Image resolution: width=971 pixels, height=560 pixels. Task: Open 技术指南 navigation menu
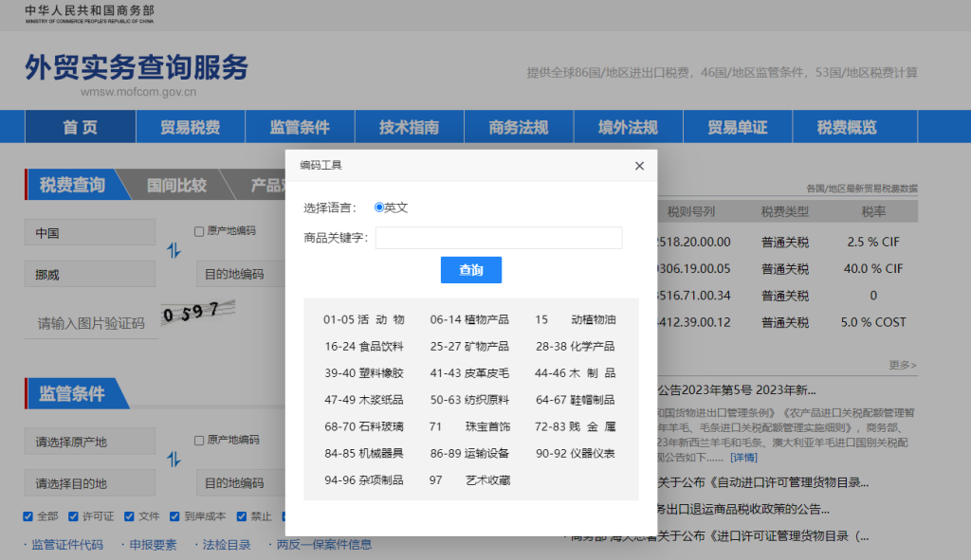(409, 127)
